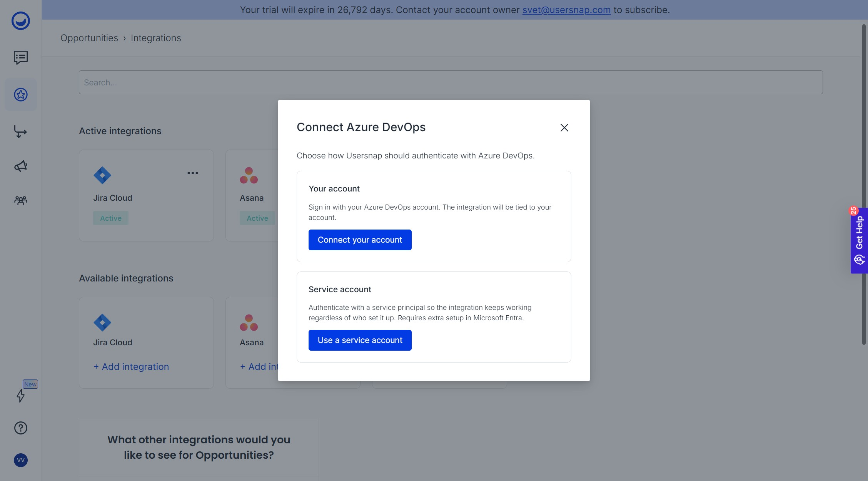Open Jira Cloud active integration options menu
Image resolution: width=868 pixels, height=481 pixels.
tap(193, 173)
